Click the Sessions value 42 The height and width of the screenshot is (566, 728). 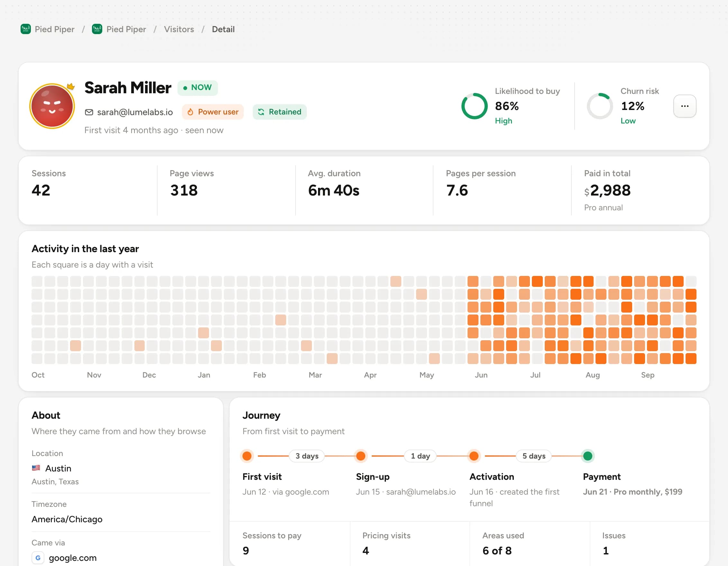[41, 190]
